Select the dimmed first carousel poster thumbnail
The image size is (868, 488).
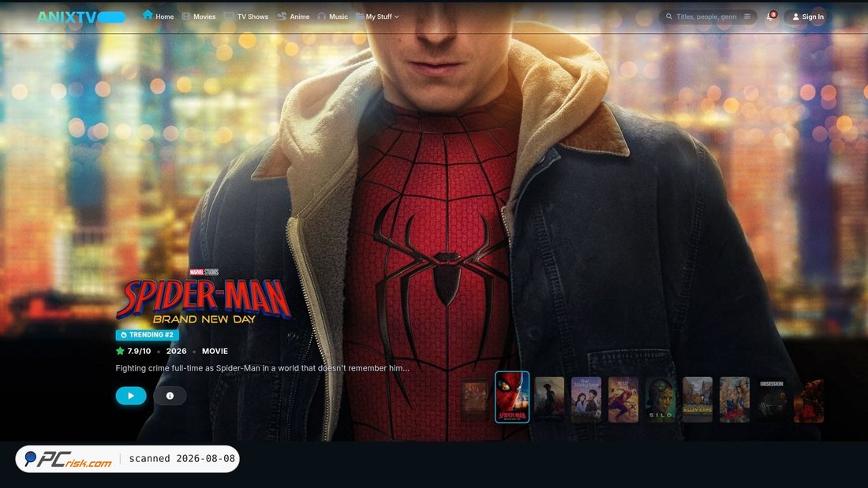point(475,400)
